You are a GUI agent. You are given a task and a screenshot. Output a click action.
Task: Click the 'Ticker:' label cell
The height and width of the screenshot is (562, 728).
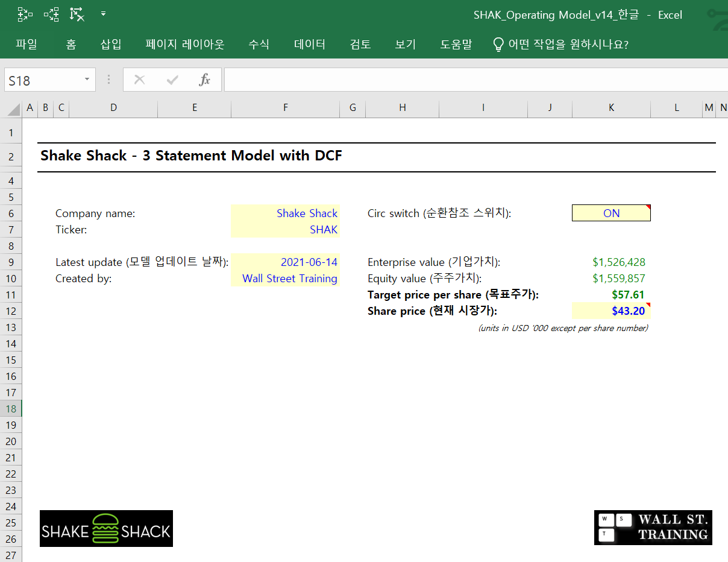pyautogui.click(x=71, y=230)
